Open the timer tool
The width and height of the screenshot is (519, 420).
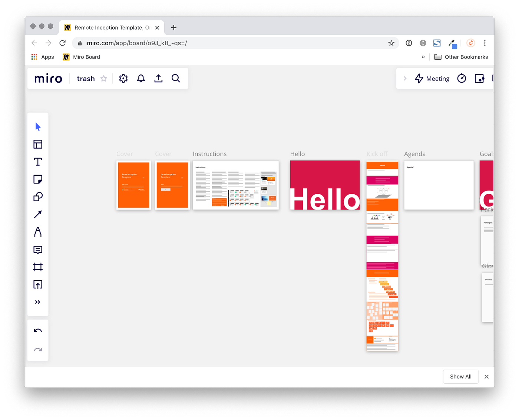(462, 79)
